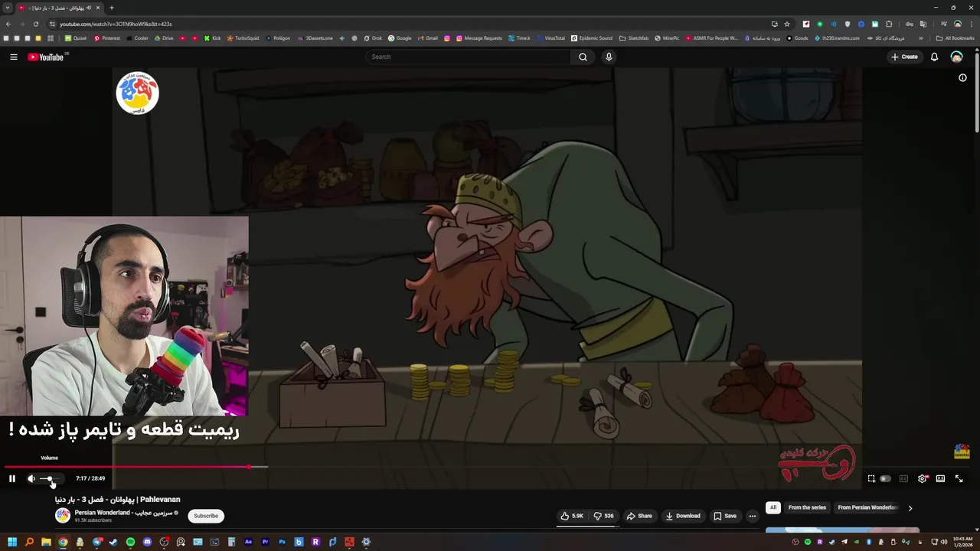Open After Effects from the taskbar

pyautogui.click(x=248, y=542)
